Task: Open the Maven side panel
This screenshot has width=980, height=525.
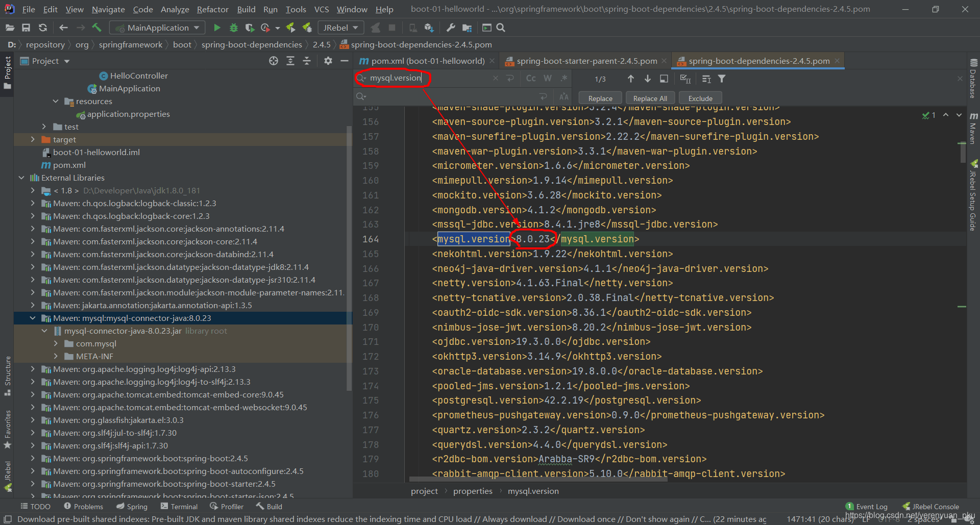Action: click(973, 128)
